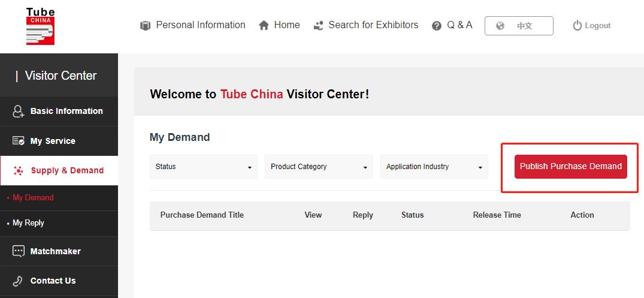
Task: Click the Home house icon
Action: [x=264, y=26]
